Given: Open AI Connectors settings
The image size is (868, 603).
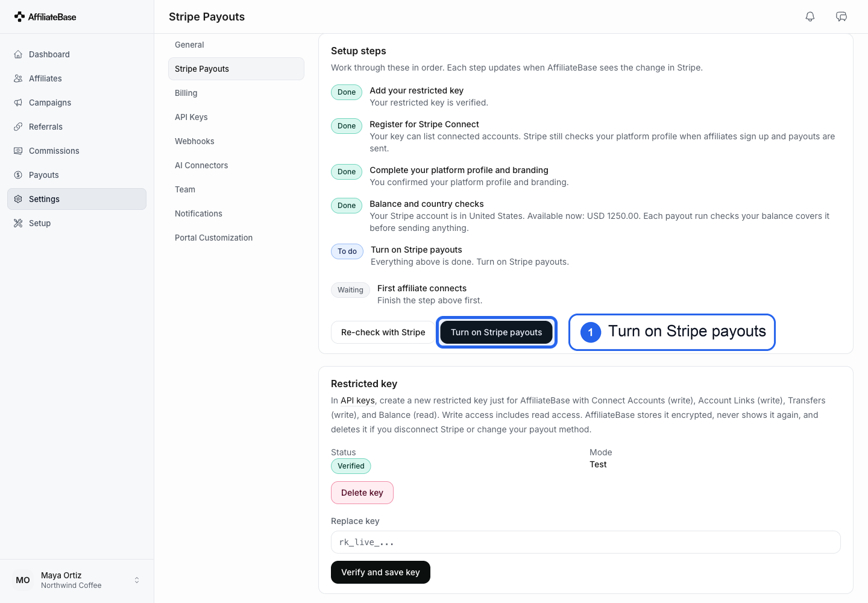Looking at the screenshot, I should (x=236, y=165).
